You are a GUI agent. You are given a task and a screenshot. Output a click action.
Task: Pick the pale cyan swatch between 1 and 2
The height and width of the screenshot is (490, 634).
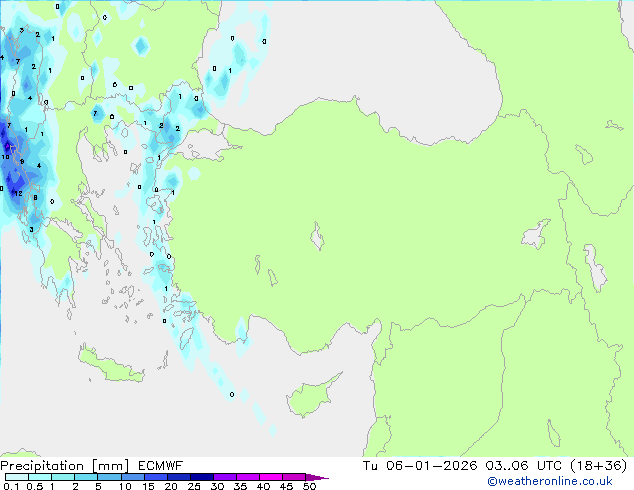64,478
